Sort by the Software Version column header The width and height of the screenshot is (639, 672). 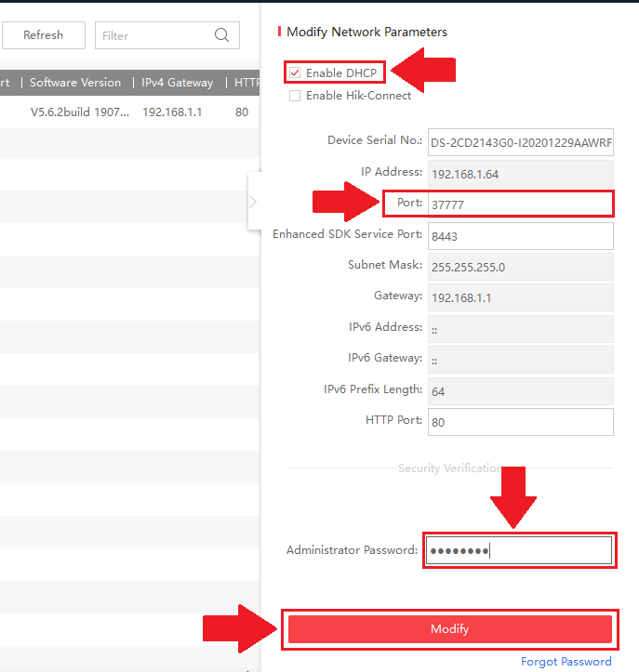[75, 83]
